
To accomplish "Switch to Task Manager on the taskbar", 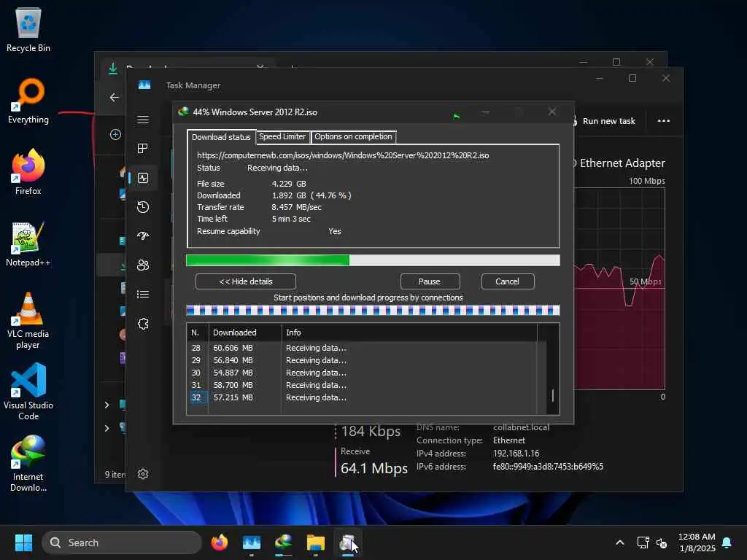I will tap(252, 542).
